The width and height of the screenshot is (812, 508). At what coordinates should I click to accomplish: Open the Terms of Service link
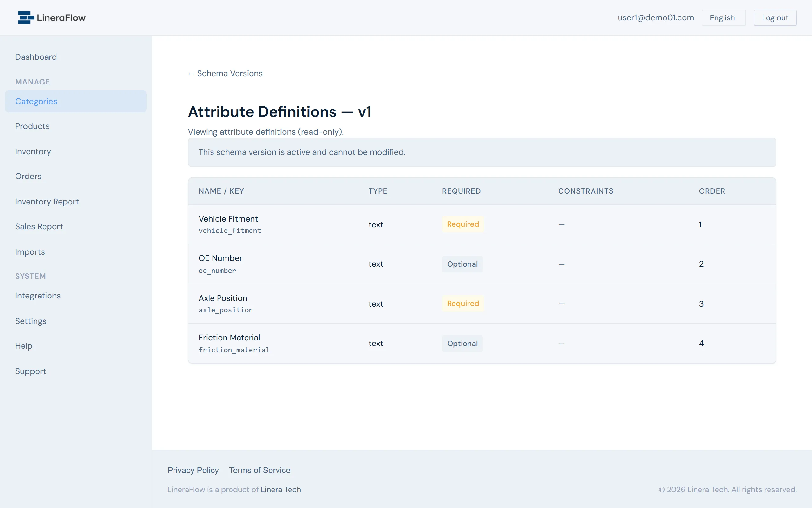(259, 470)
